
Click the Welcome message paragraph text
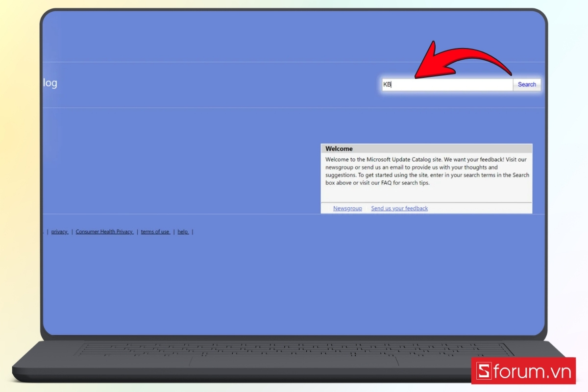(x=427, y=171)
